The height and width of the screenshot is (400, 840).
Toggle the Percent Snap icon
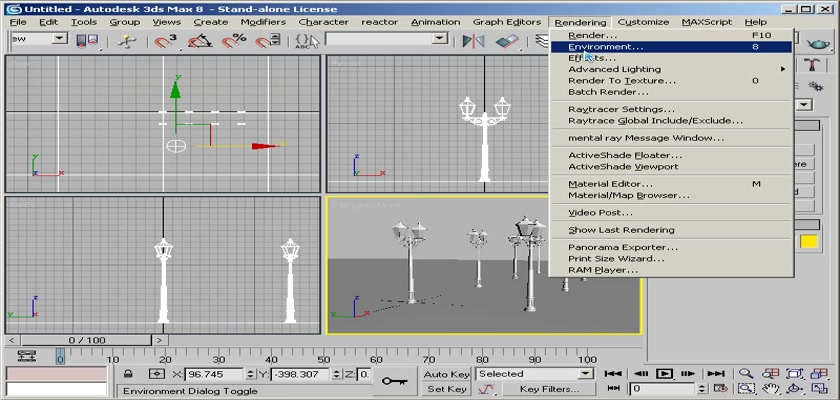(x=234, y=41)
